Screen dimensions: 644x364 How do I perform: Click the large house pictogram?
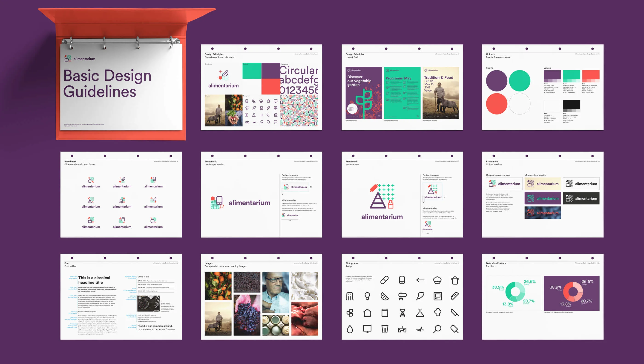pyautogui.click(x=367, y=313)
